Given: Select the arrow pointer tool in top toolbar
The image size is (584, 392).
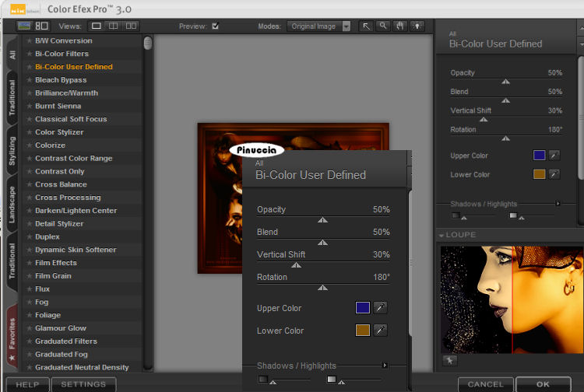Looking at the screenshot, I should pyautogui.click(x=366, y=26).
